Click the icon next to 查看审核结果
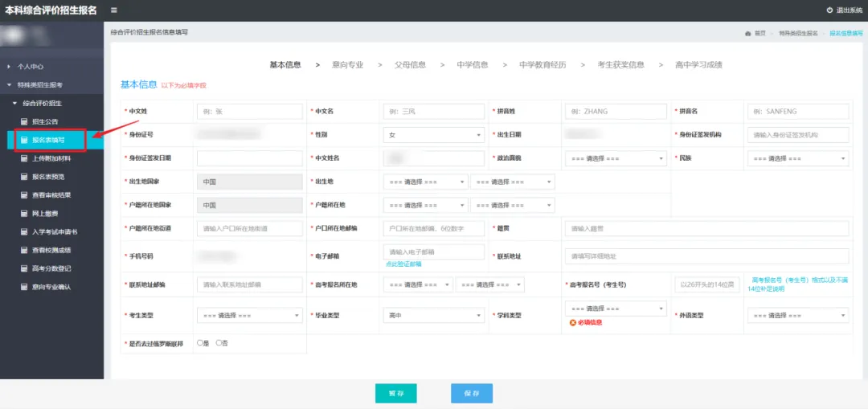 coord(24,194)
